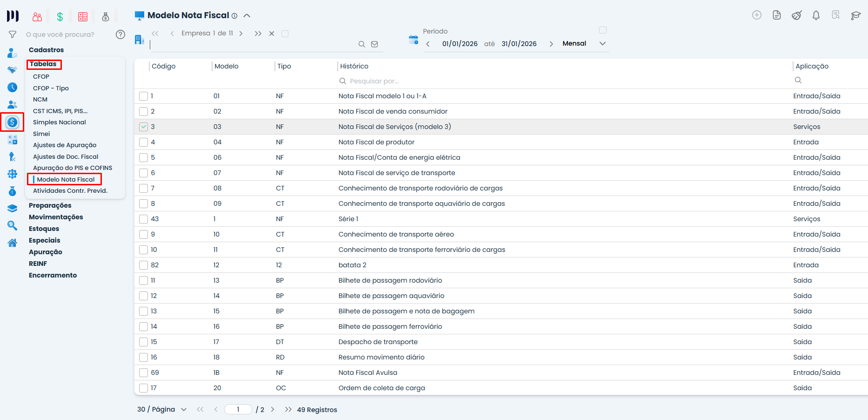Click the company building icon
Screen dimensions: 868x420
139,40
